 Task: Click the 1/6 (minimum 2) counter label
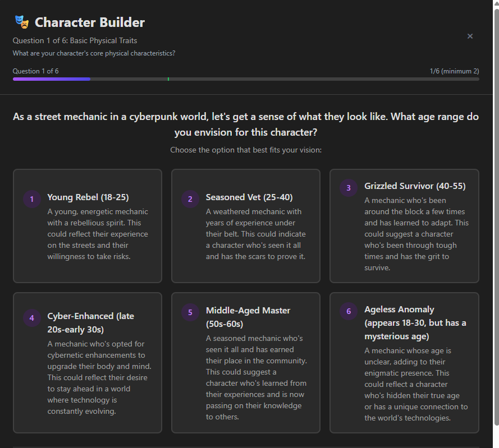pyautogui.click(x=454, y=71)
